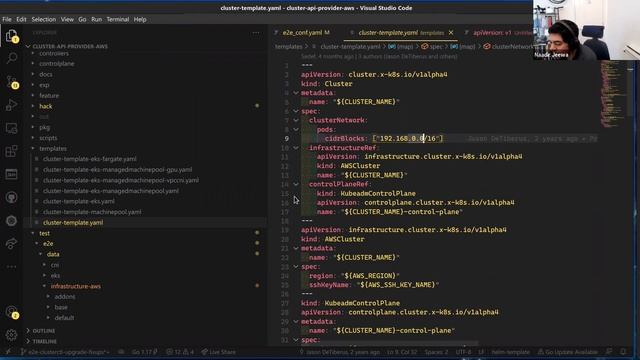This screenshot has width=640, height=360.
Task: Click the Go 1.17 version in status bar
Action: coord(144,352)
